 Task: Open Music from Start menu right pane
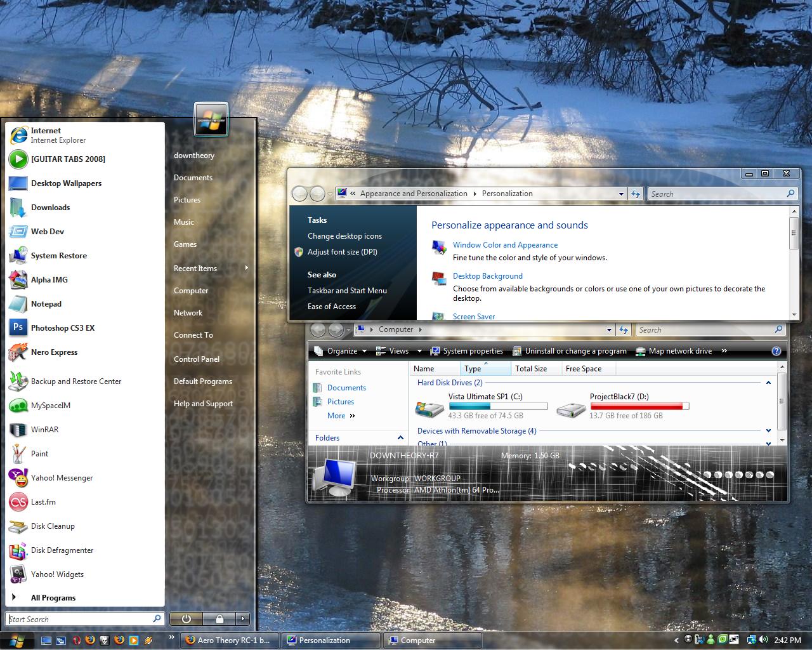pyautogui.click(x=184, y=222)
